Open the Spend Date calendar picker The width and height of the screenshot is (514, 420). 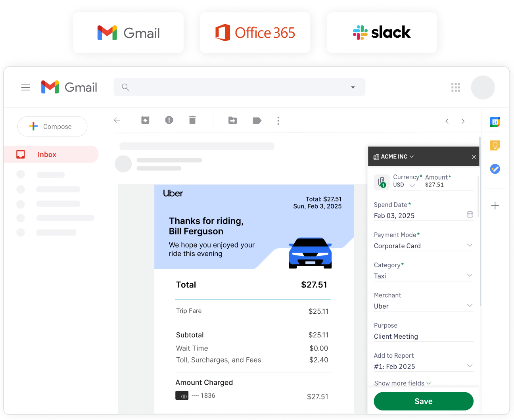tap(470, 214)
